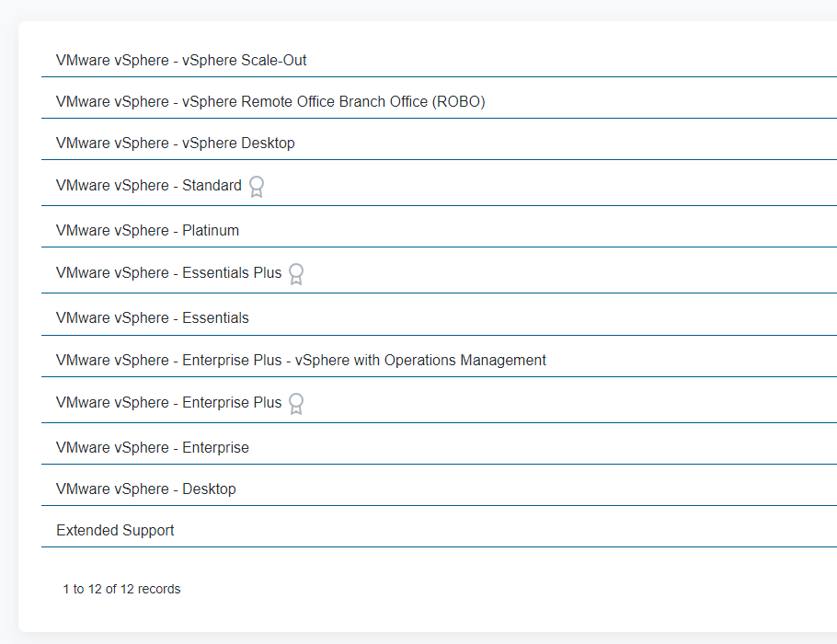Click the ribbon icon next to Essentials Plus
Viewport: 837px width, 644px height.
295,273
